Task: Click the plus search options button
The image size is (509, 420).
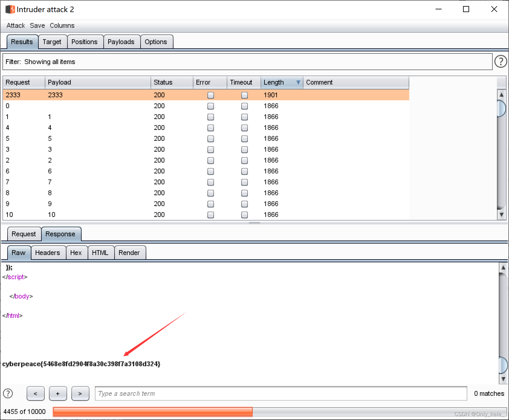Action: click(58, 393)
